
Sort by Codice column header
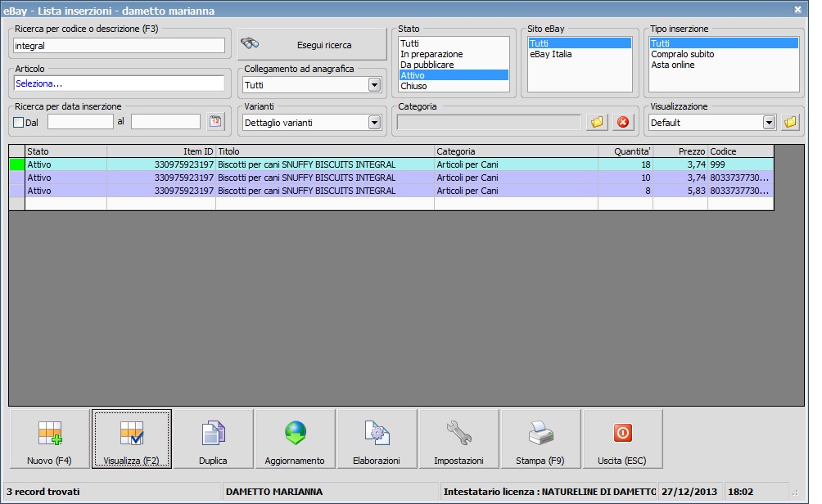(741, 151)
